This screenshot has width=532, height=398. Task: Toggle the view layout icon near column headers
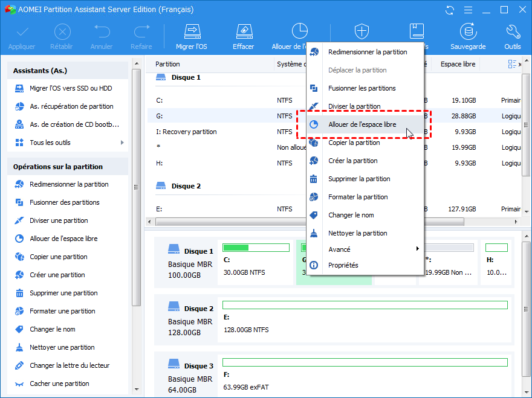[x=512, y=64]
